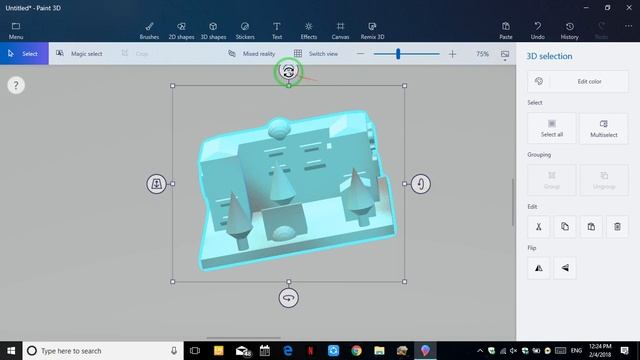Screen dimensions: 640x360
Task: Click the Z-axis rotation handle above model
Action: 289,71
